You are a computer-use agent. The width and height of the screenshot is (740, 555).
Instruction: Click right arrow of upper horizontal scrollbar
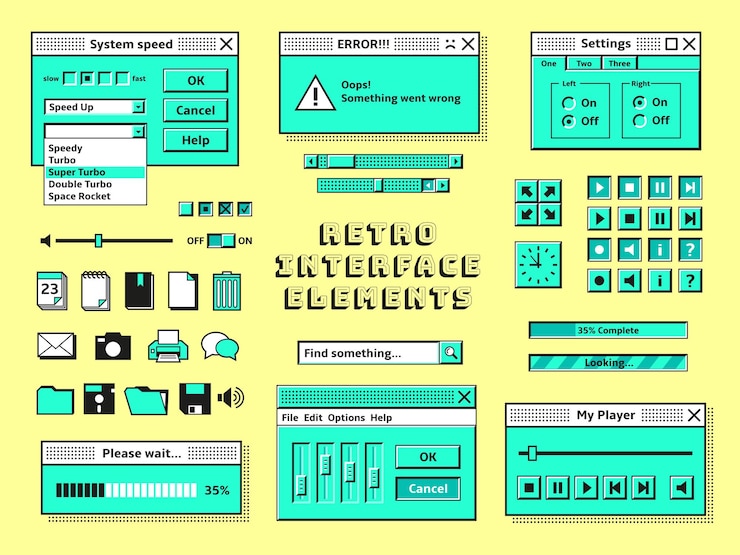455,161
